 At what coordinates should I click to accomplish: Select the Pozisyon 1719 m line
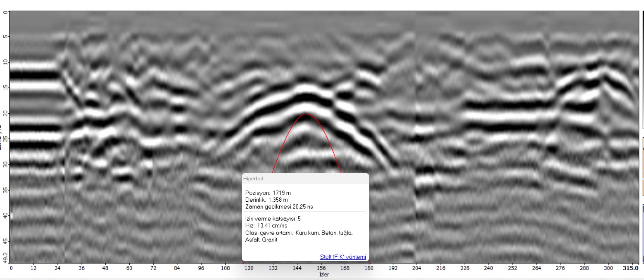pyautogui.click(x=268, y=193)
